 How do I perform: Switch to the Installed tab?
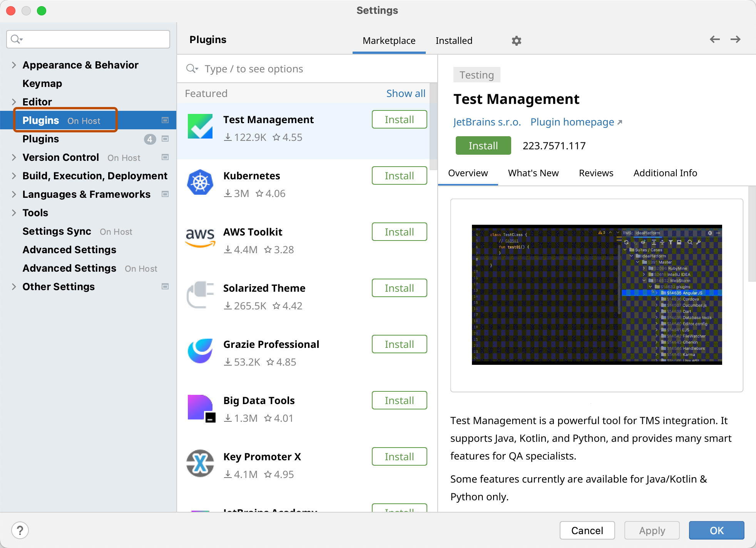point(454,40)
